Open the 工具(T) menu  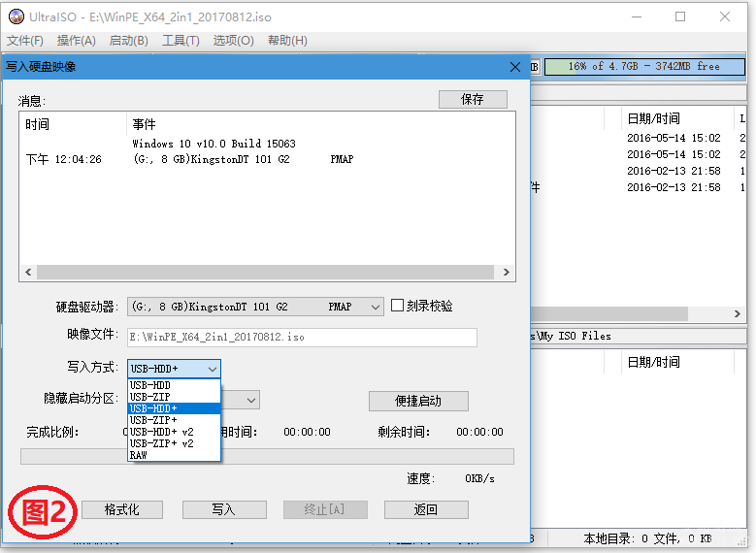tap(181, 41)
